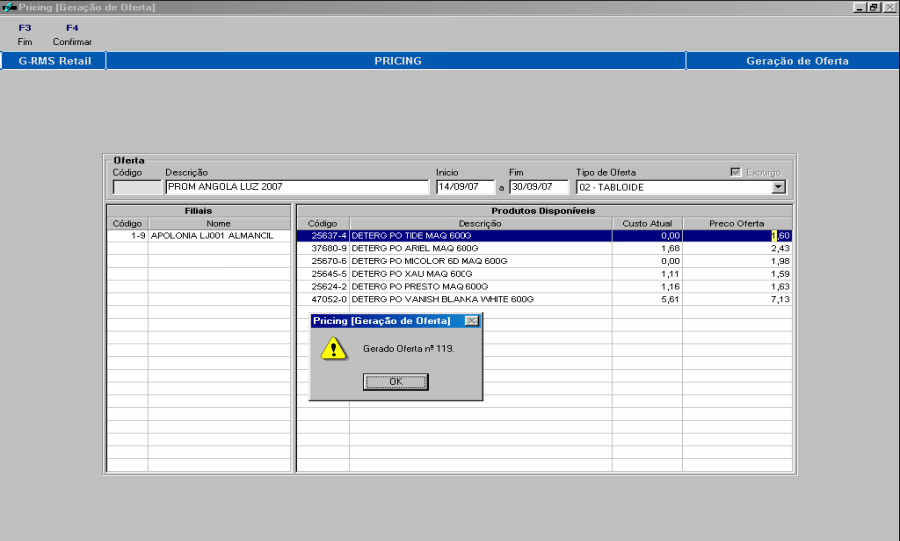This screenshot has width=900, height=541.
Task: Click the Inicio date field 14/09/07
Action: click(465, 187)
